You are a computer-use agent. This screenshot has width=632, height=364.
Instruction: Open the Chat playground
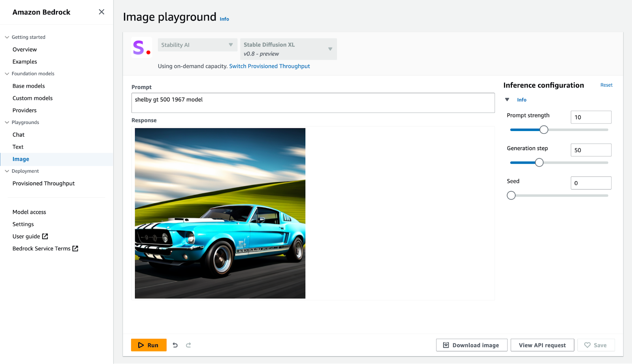19,135
